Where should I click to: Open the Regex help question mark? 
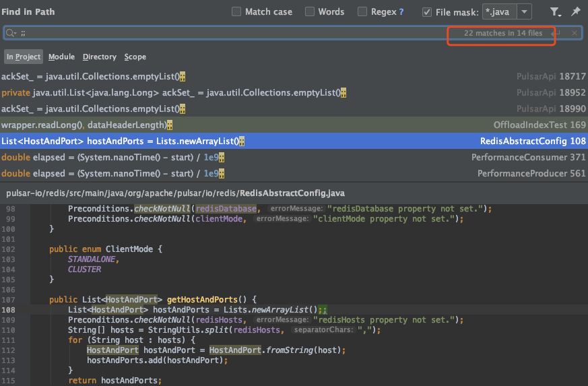tap(401, 12)
